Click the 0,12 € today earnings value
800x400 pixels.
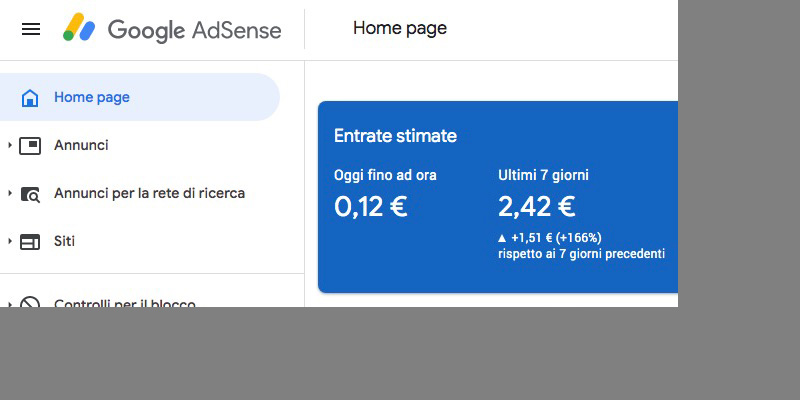point(370,207)
